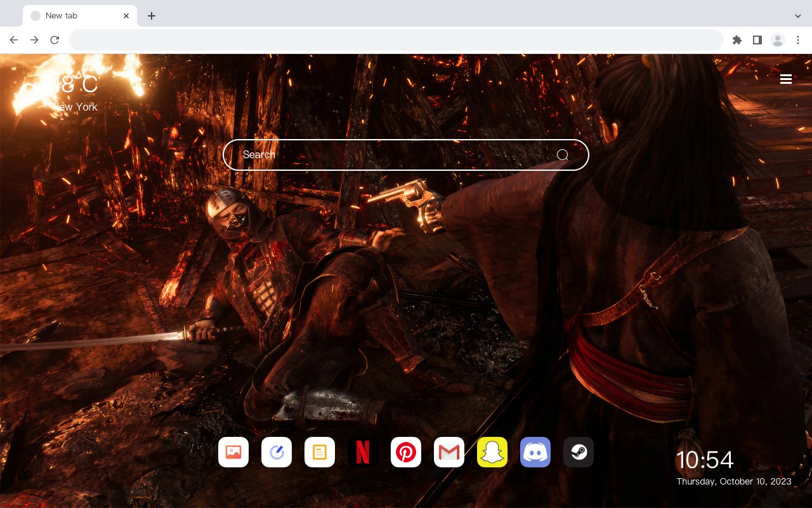Reload the current page
Image resolution: width=812 pixels, height=508 pixels.
[x=55, y=40]
